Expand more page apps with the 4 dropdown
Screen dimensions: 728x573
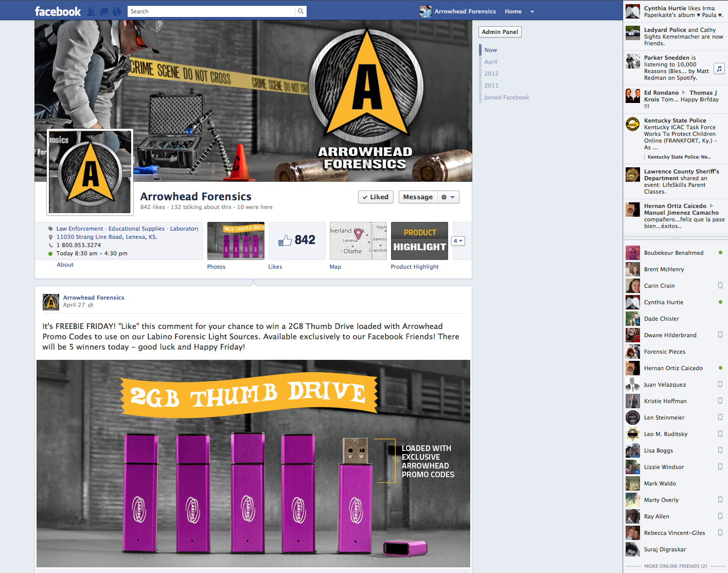click(x=458, y=241)
